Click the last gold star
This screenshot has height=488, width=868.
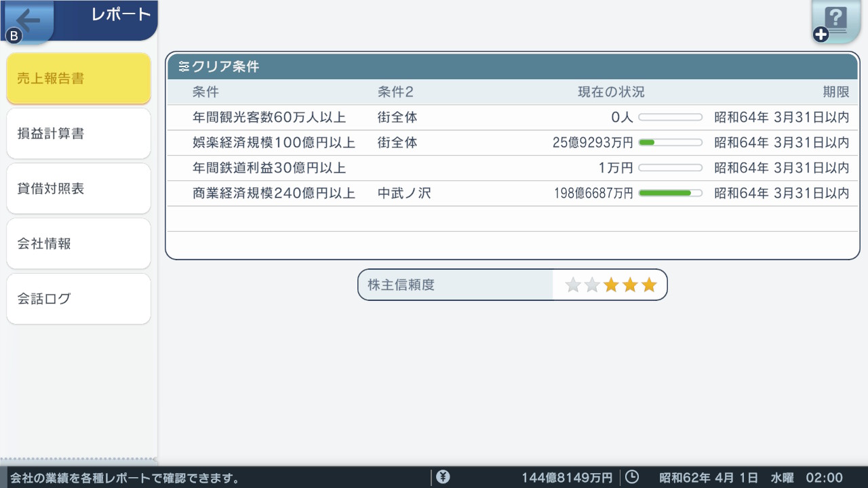tap(649, 285)
